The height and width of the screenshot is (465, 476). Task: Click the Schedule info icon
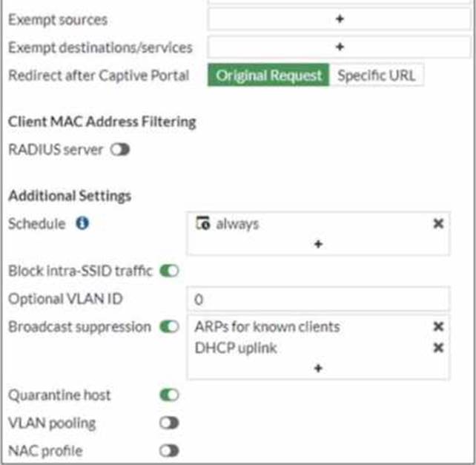pyautogui.click(x=82, y=223)
